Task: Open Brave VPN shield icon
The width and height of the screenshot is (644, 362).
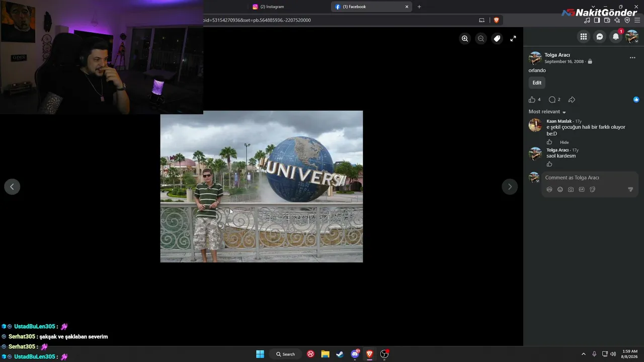Action: [627, 20]
